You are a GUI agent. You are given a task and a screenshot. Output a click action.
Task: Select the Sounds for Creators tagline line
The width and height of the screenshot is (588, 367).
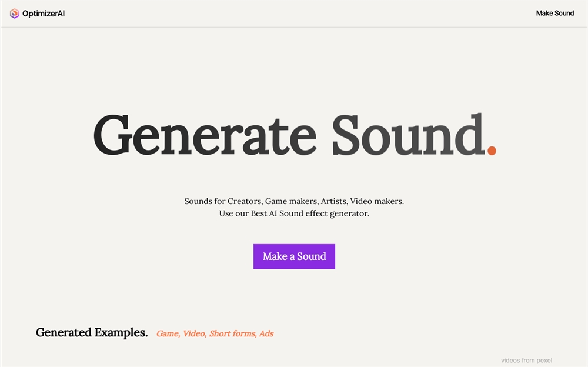coord(294,201)
